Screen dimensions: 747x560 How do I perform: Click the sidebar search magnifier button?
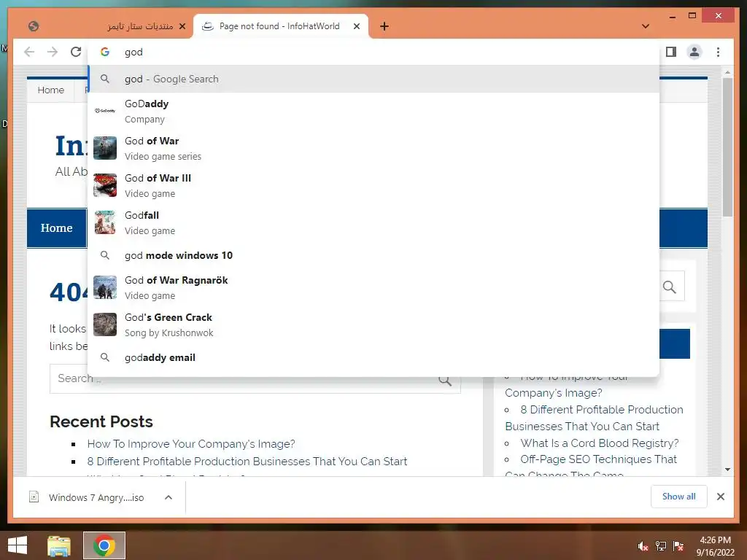pos(670,287)
